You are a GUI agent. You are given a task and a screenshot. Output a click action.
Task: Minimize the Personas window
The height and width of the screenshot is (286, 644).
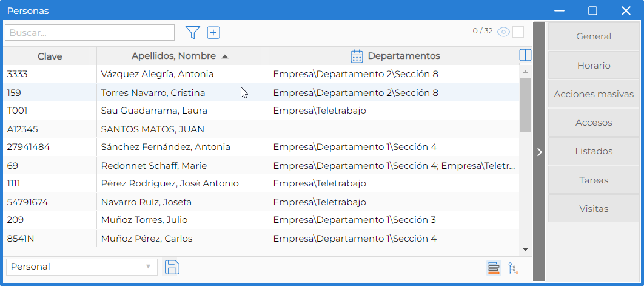pos(559,11)
